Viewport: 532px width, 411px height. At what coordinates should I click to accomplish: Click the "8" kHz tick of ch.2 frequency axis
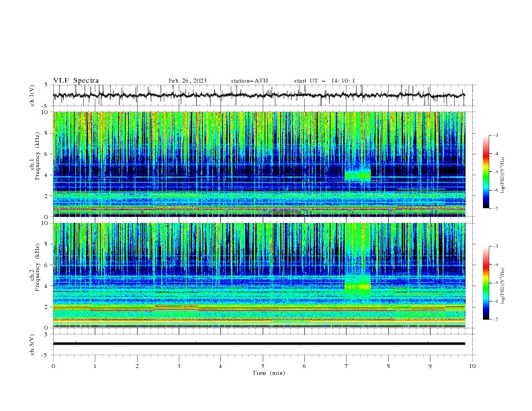(x=46, y=244)
